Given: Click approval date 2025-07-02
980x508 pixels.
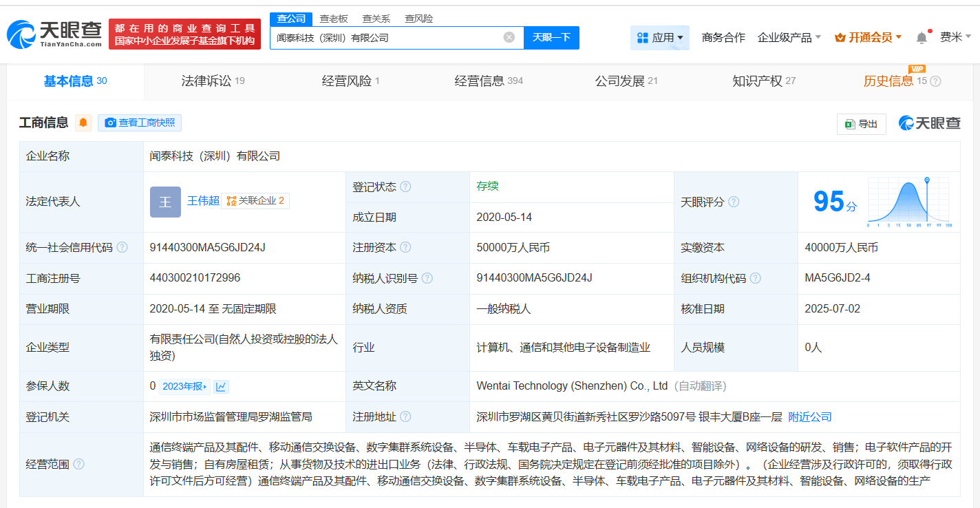Looking at the screenshot, I should [833, 309].
